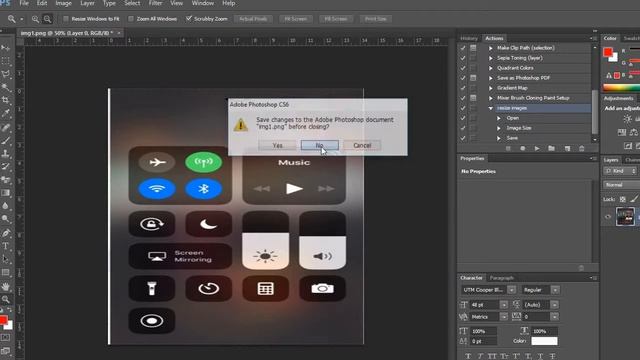
Task: Toggle check for resize images action
Action: point(463,108)
